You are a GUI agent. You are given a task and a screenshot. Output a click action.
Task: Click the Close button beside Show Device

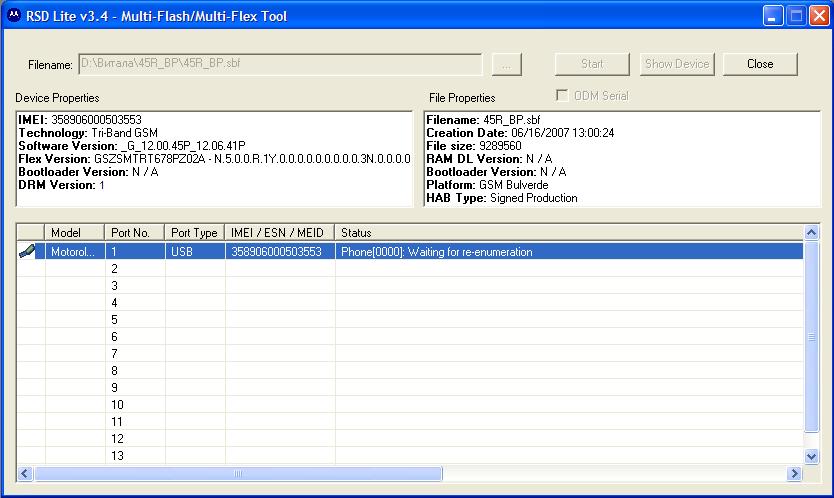click(760, 64)
